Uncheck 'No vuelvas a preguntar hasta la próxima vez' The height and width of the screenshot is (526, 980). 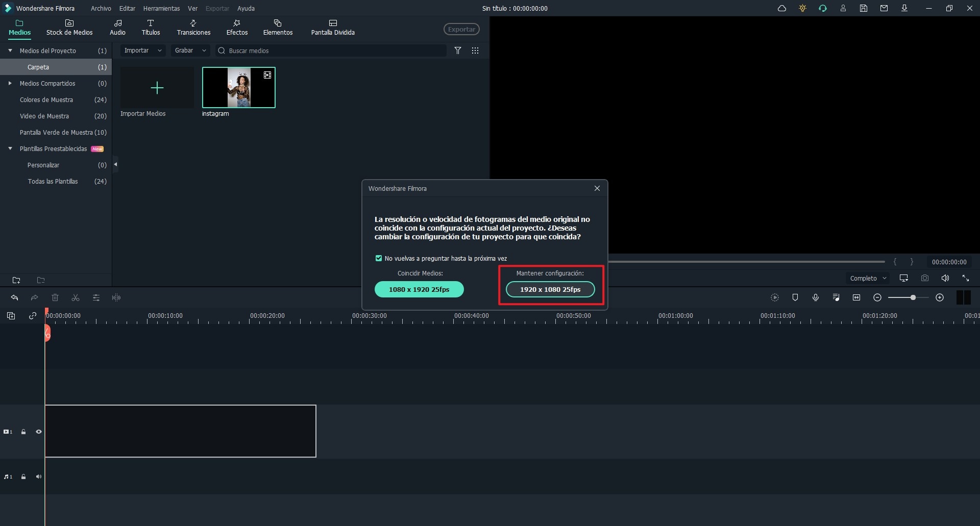tap(379, 258)
